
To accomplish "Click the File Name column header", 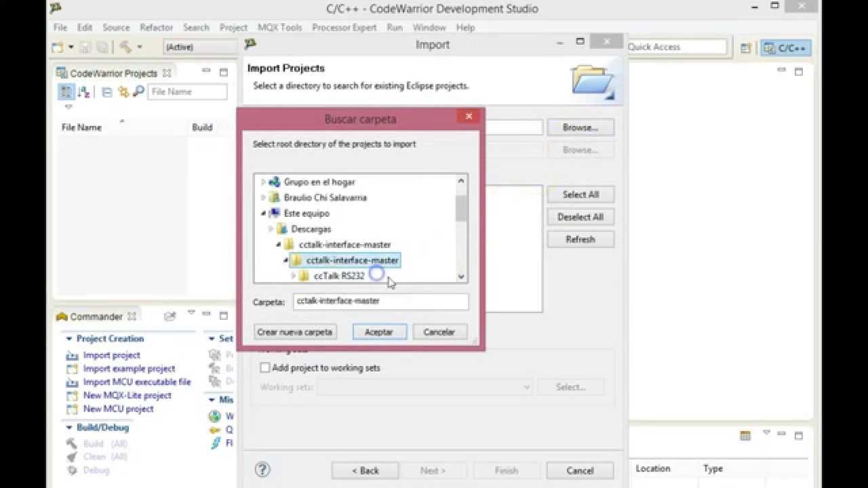I will [x=81, y=127].
